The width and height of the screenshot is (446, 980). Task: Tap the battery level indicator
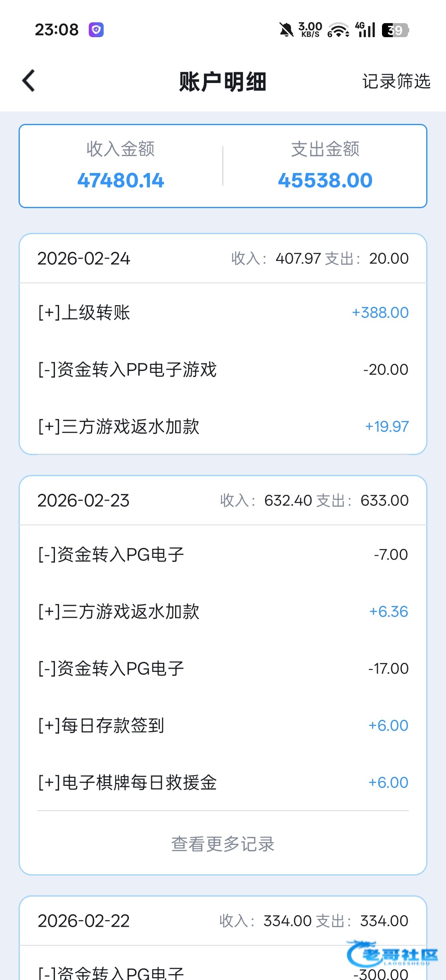pos(395,30)
